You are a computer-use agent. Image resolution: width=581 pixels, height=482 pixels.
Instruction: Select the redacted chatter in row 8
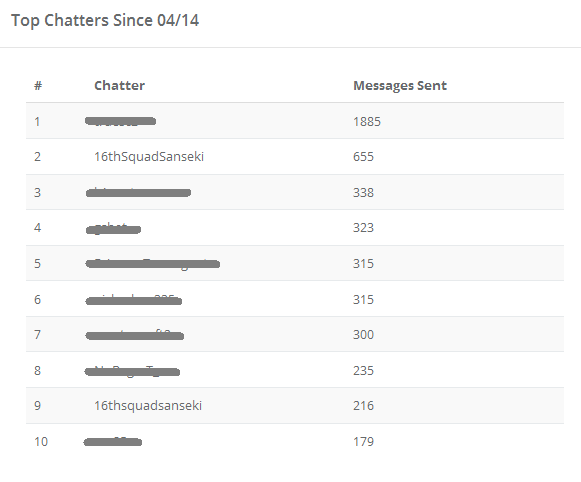pos(132,371)
